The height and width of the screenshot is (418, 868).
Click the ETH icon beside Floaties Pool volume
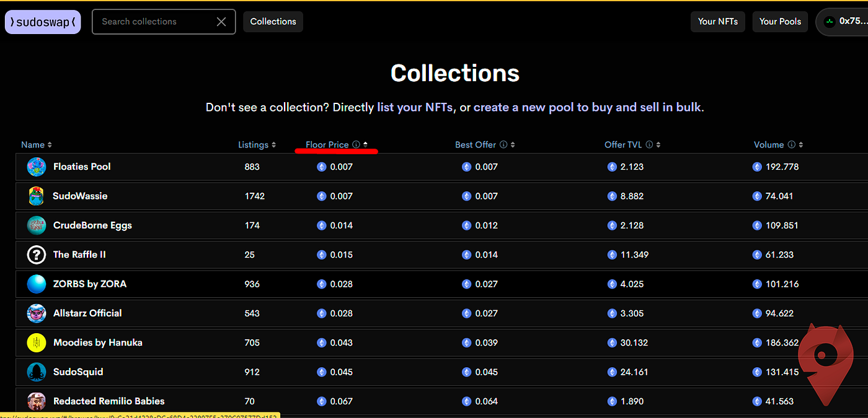[757, 167]
